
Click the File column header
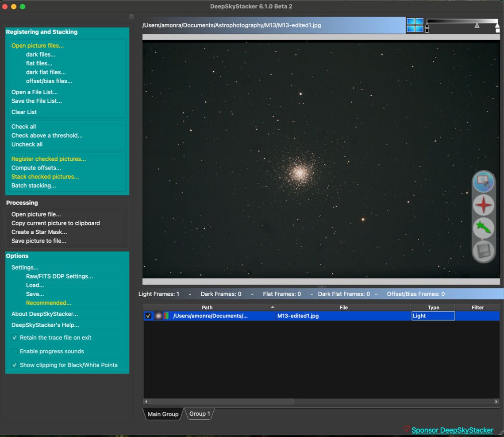click(x=343, y=307)
